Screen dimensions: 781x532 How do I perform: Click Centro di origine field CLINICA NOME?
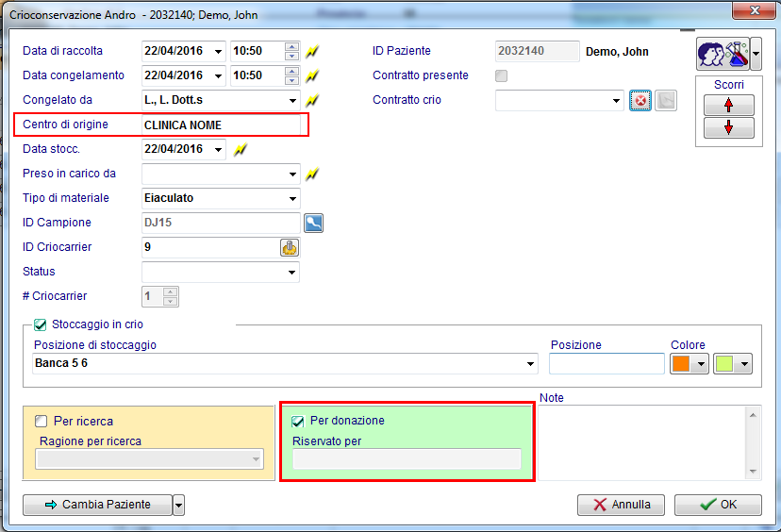(221, 125)
